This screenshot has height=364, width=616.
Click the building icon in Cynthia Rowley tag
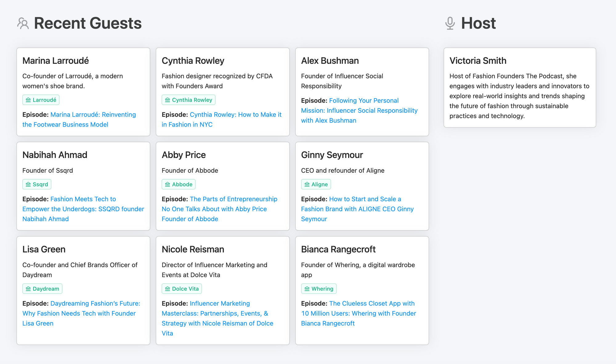(x=168, y=100)
